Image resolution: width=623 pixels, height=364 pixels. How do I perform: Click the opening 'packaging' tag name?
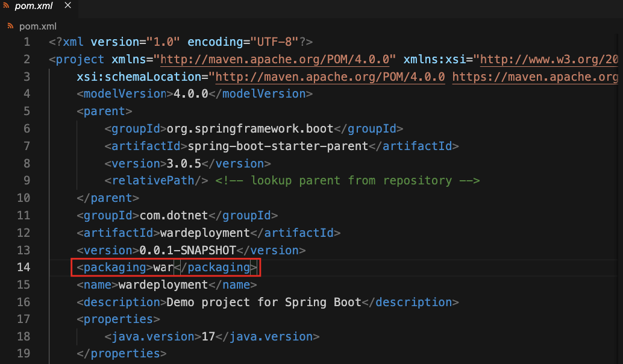pos(115,268)
